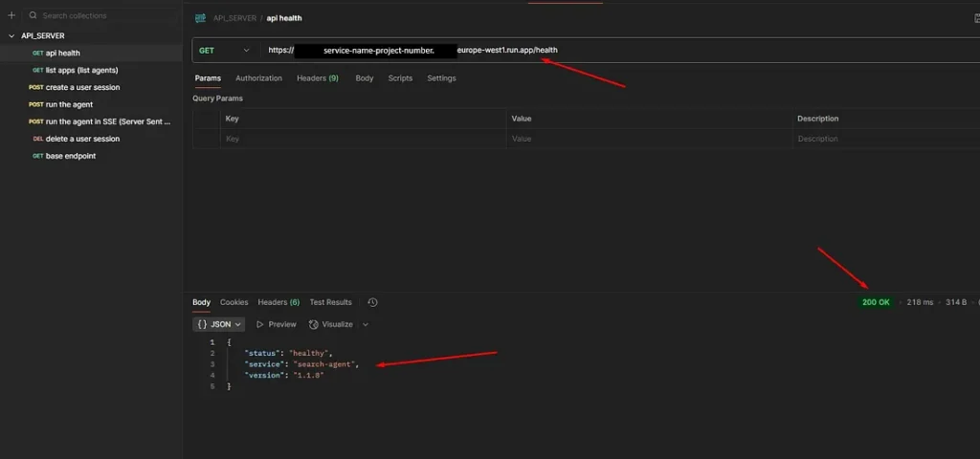The width and height of the screenshot is (980, 459).
Task: Switch to the Test Results response tab
Action: click(330, 302)
